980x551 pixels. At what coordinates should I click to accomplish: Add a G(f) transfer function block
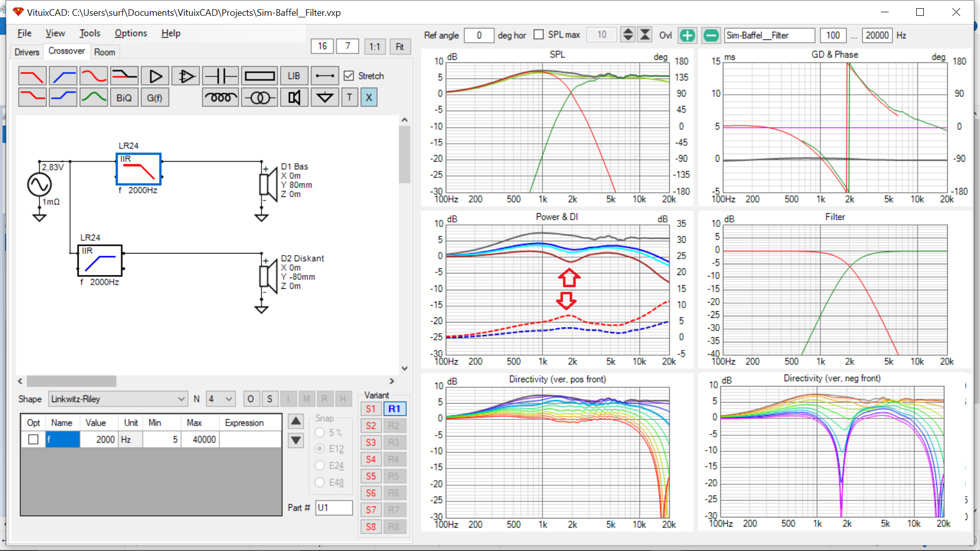click(x=155, y=97)
